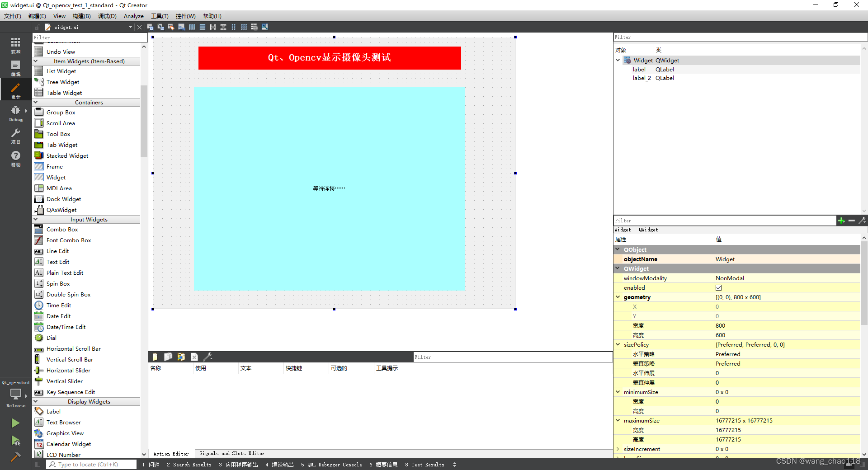Open Help mode question mark icon

(x=15, y=158)
